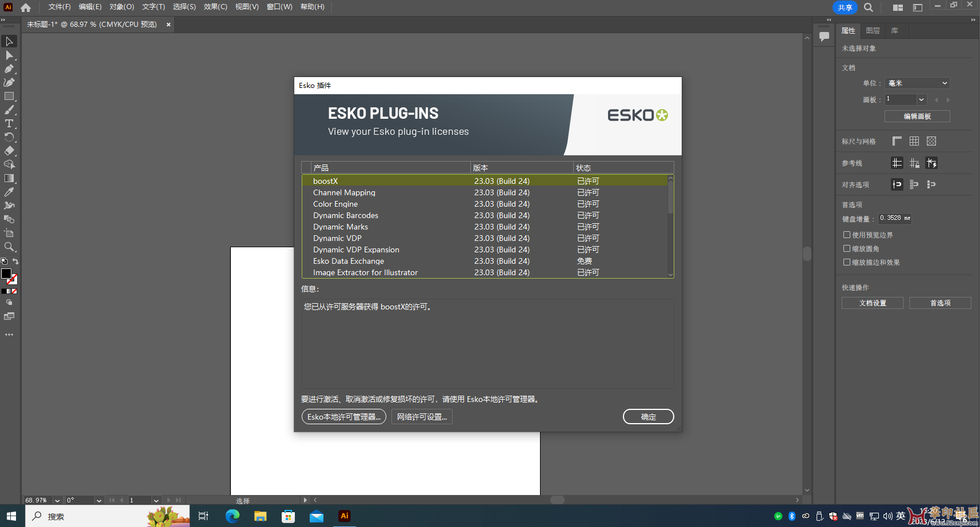Image resolution: width=980 pixels, height=527 pixels.
Task: Enable 缩放圆角 checkbox
Action: (x=847, y=248)
